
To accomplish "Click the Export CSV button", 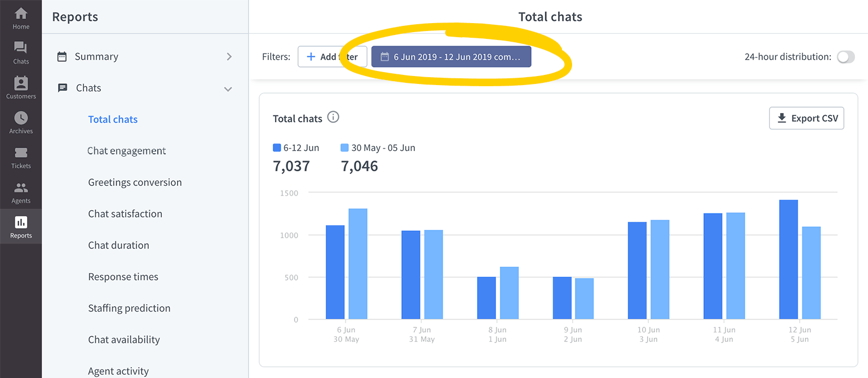I will (807, 118).
